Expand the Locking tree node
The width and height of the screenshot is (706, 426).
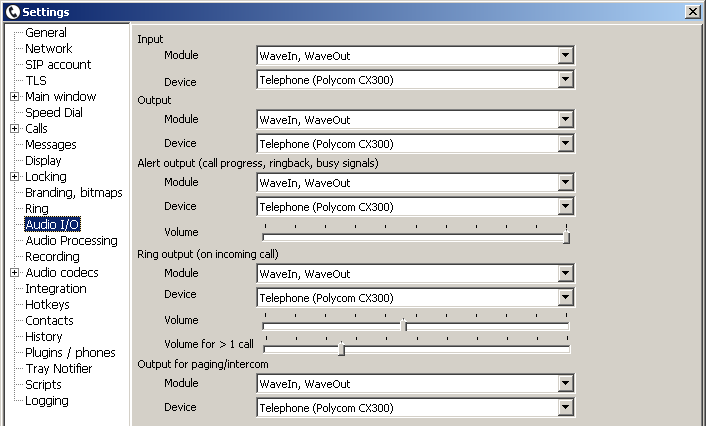(14, 177)
